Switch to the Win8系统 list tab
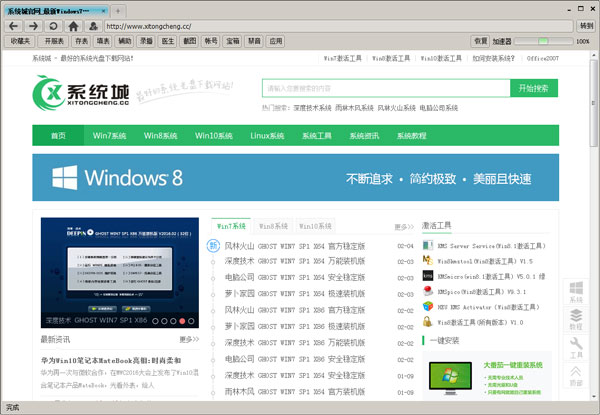This screenshot has height=415, width=600. click(x=273, y=226)
